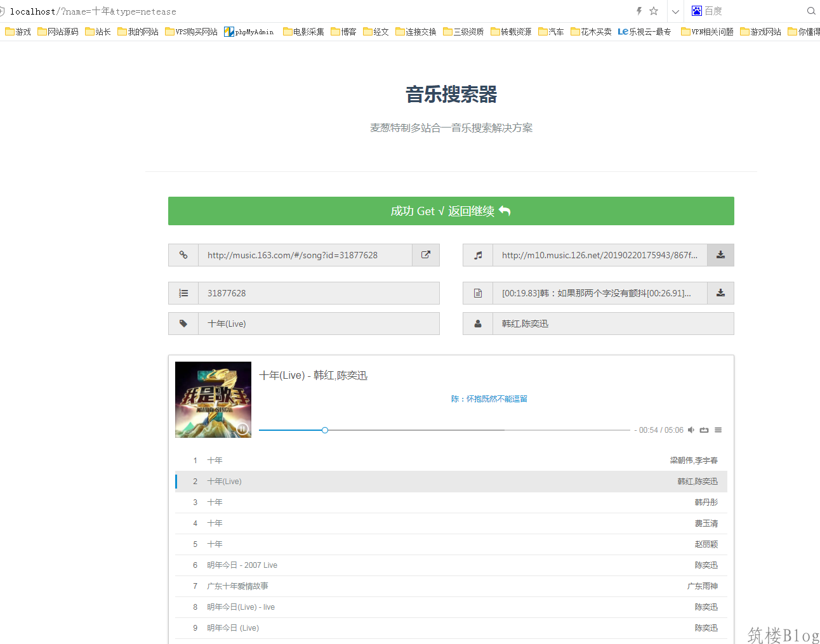
Task: Select the song ID field 31877628
Action: point(319,293)
